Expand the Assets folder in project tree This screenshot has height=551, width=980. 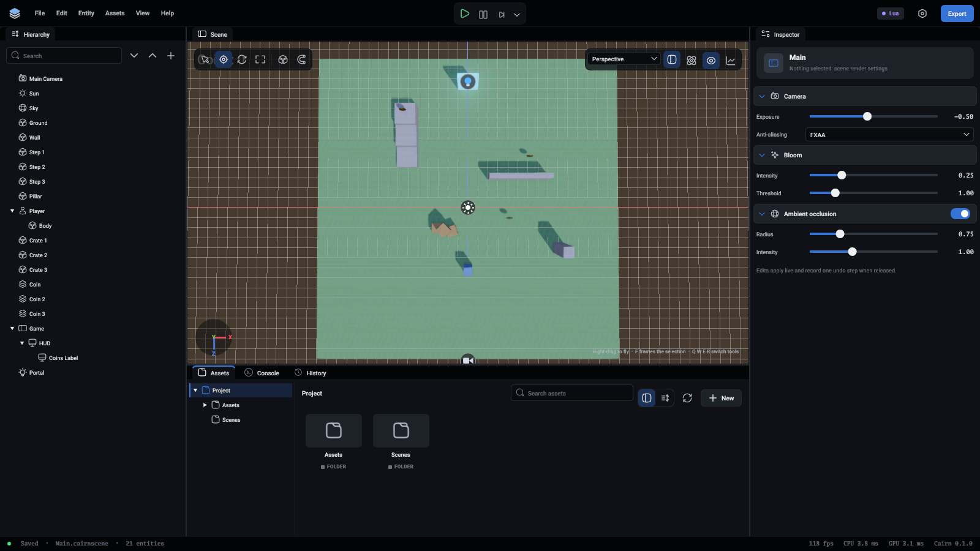point(205,405)
